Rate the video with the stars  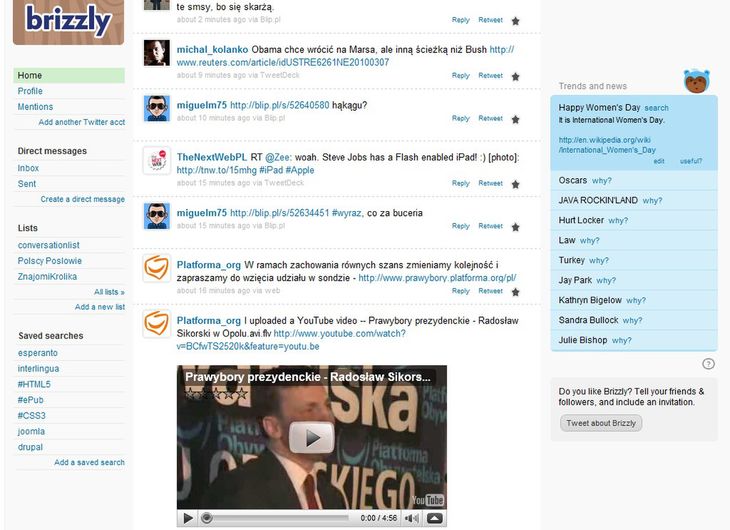[216, 394]
